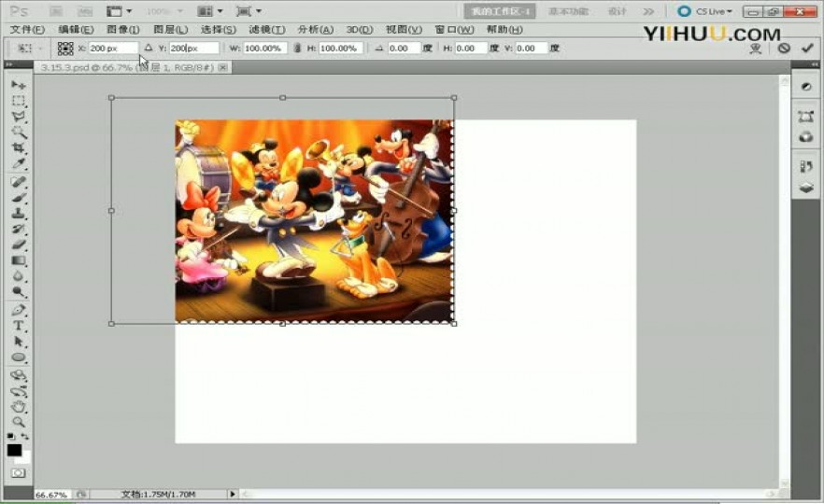Commit the transform with checkmark
The height and width of the screenshot is (504, 824).
[807, 49]
